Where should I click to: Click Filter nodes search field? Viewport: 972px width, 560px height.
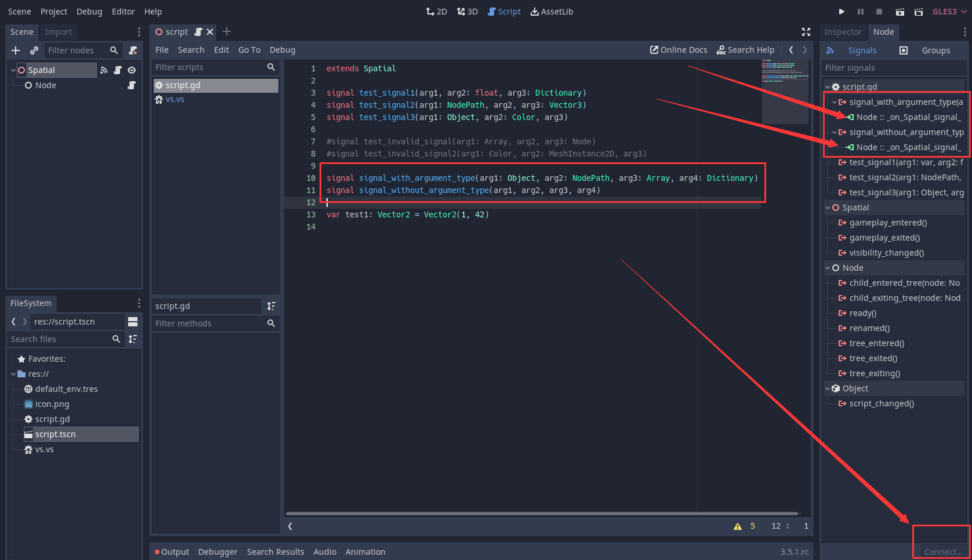(x=83, y=50)
